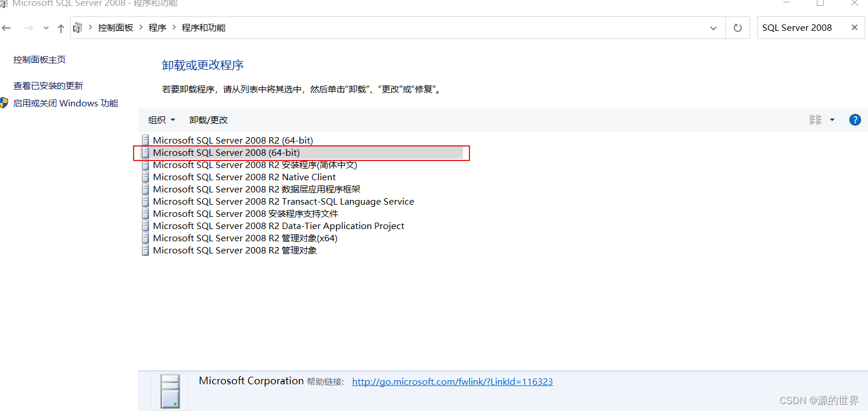Screen dimensions: 868x411
Task: Click icon of 数据层应用程序框架 entry
Action: coord(145,190)
